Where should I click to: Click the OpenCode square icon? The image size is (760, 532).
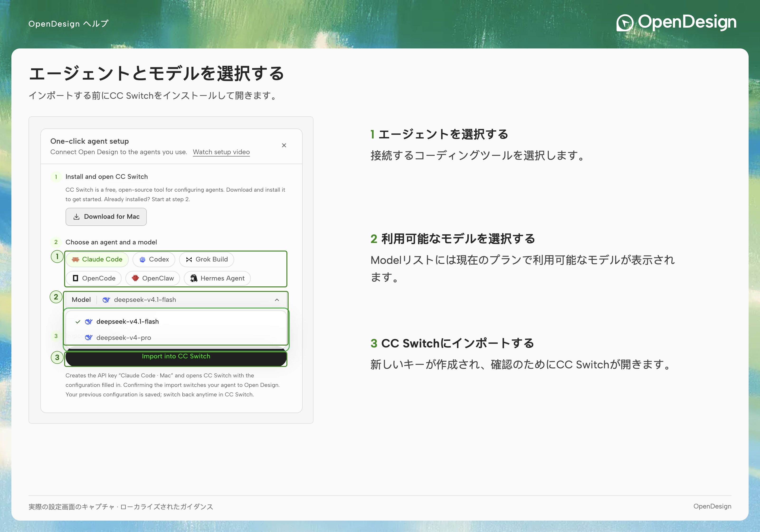(76, 278)
